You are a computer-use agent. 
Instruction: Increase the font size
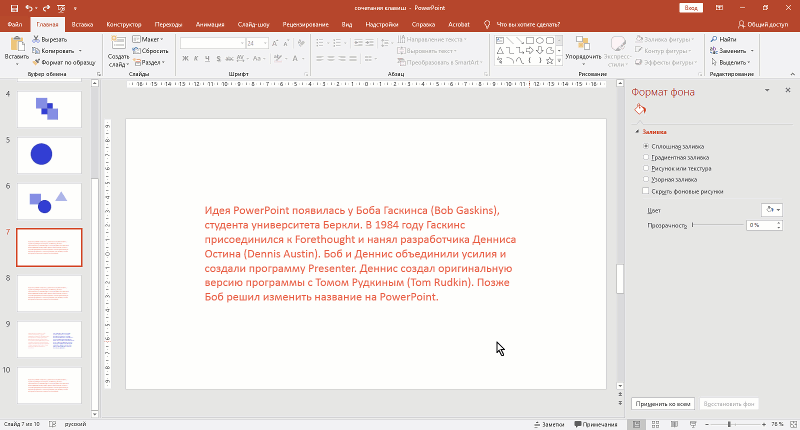coord(276,43)
